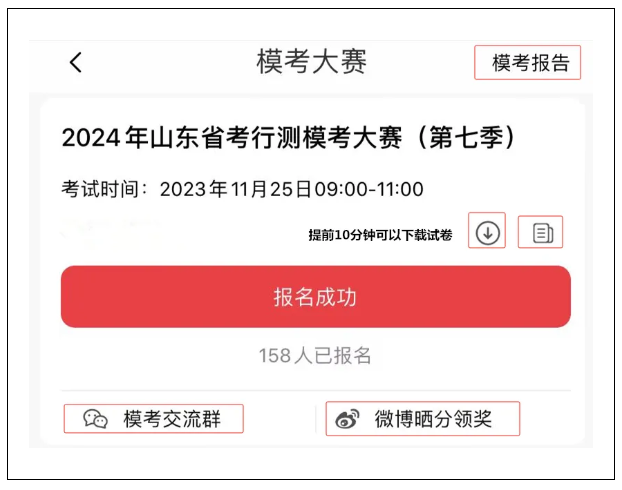Tap the Weibo logo icon
Image resolution: width=622 pixels, height=490 pixels.
(347, 419)
